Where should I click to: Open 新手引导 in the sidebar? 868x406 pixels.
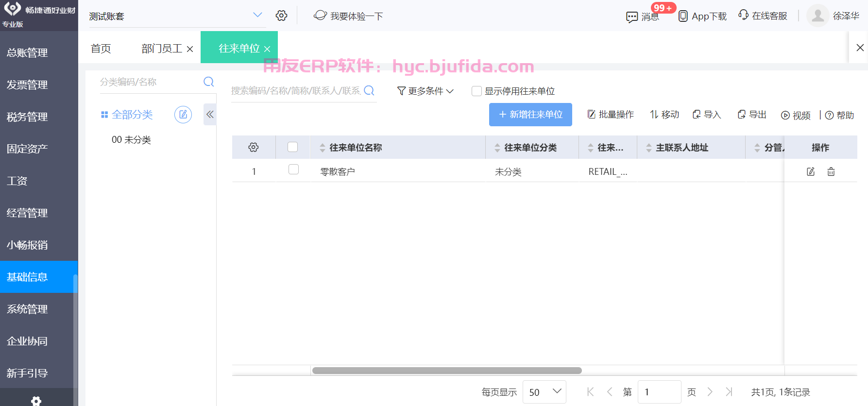coord(39,373)
